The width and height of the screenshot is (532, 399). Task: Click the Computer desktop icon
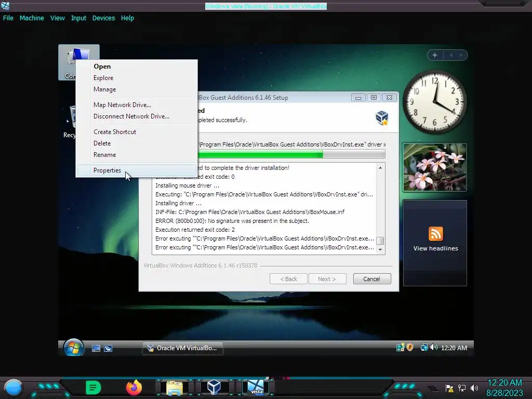coord(79,62)
